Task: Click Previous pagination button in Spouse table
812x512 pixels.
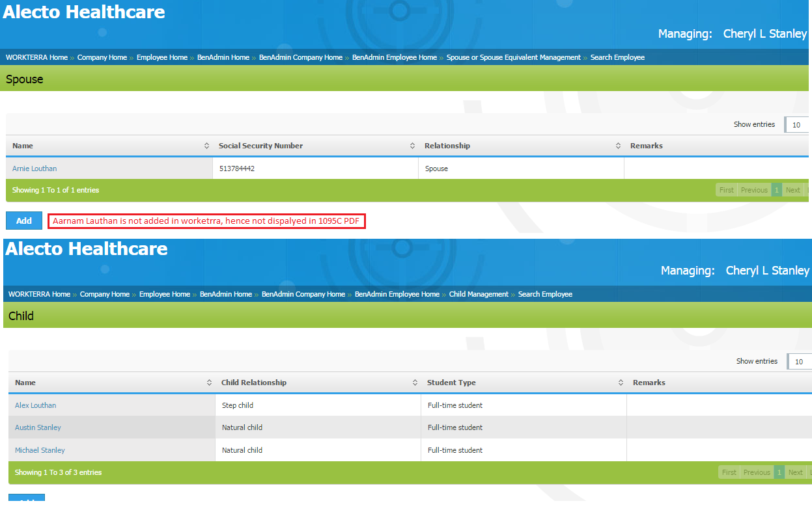Action: coord(754,190)
